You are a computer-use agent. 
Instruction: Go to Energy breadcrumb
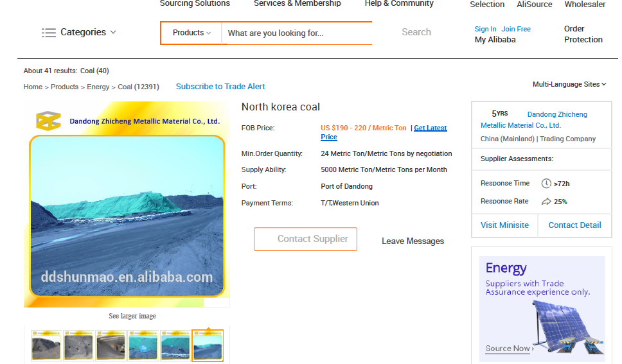pos(98,87)
